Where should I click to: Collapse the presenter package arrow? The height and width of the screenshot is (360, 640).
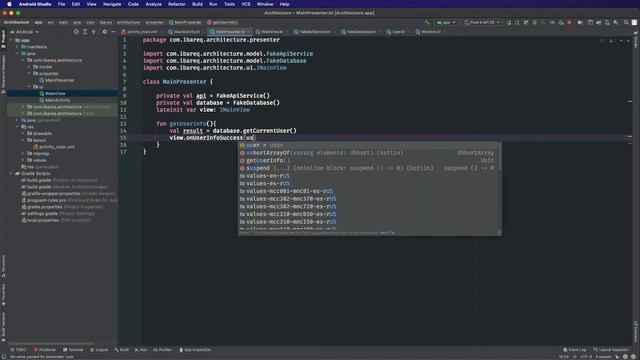tap(29, 73)
